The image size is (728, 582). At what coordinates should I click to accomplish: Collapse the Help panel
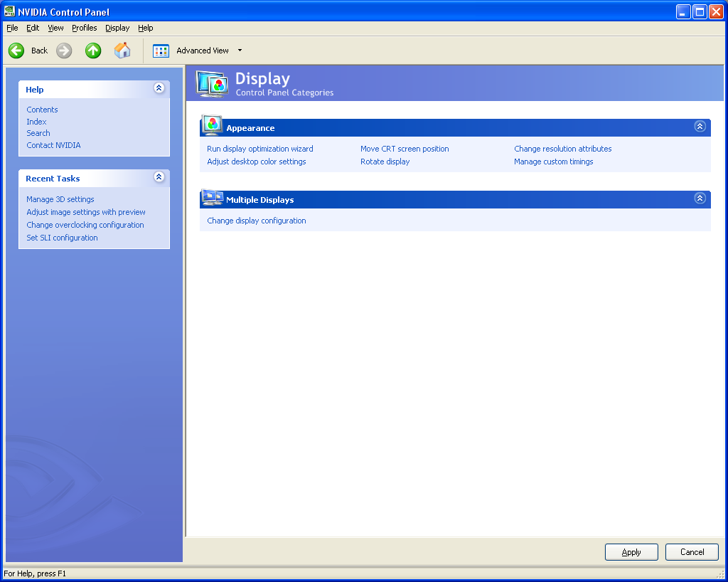159,88
